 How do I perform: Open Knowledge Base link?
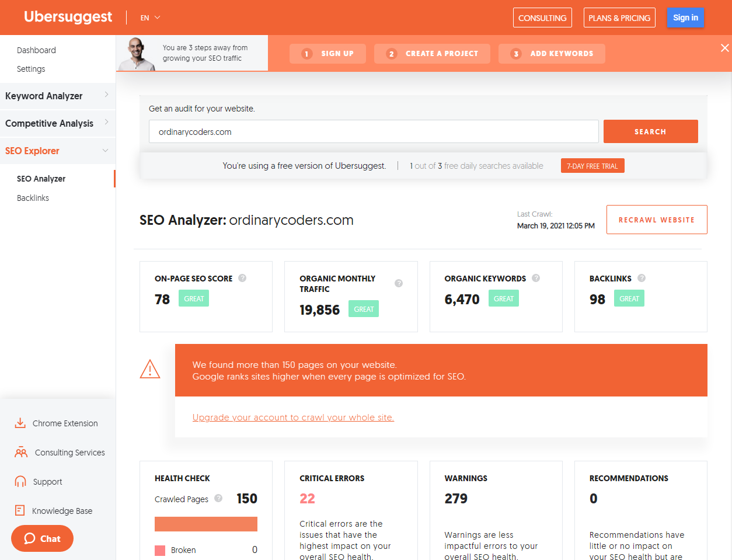[x=62, y=511]
